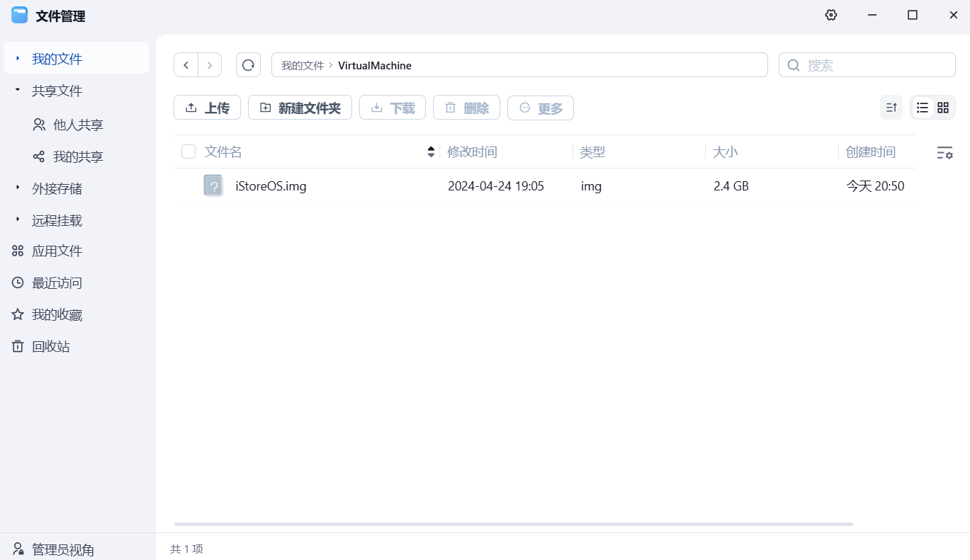Click the 搜索 search field
The image size is (970, 560).
click(x=875, y=65)
